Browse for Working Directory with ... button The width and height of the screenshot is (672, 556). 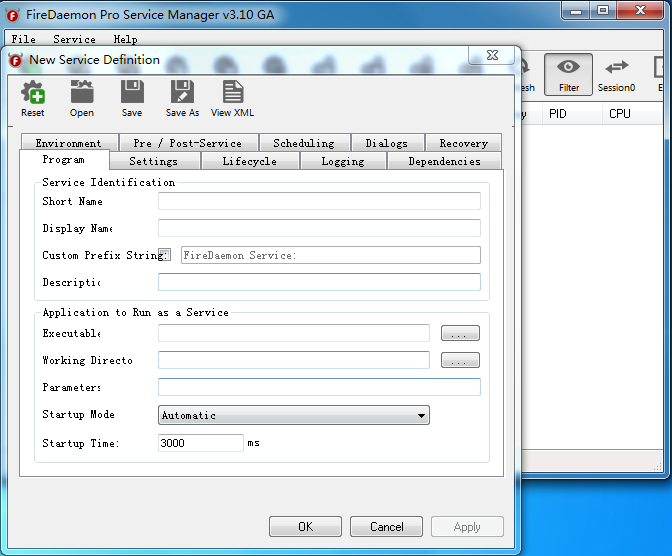coord(460,360)
